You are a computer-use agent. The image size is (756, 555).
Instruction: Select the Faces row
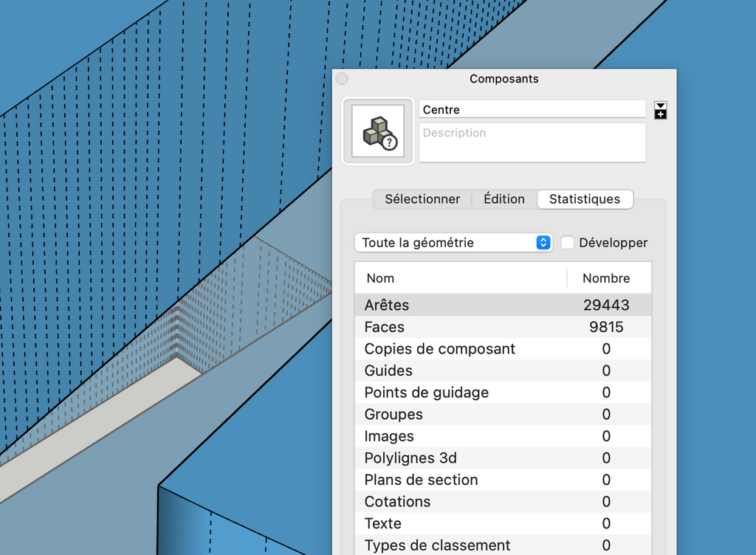point(502,327)
